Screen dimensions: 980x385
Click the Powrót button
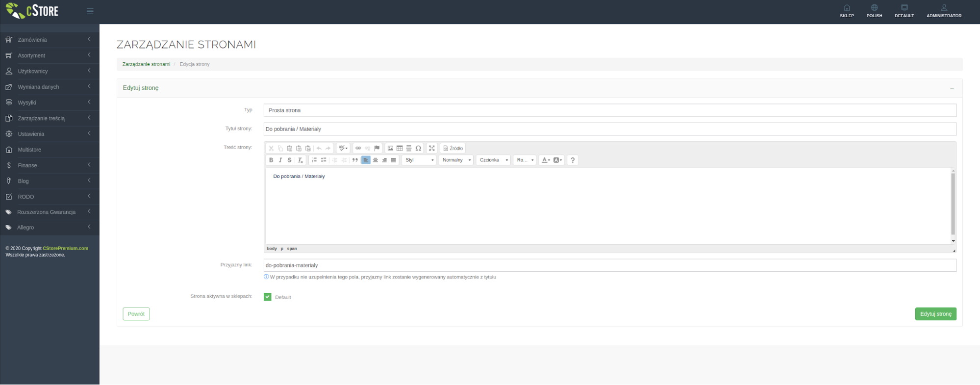tap(136, 314)
